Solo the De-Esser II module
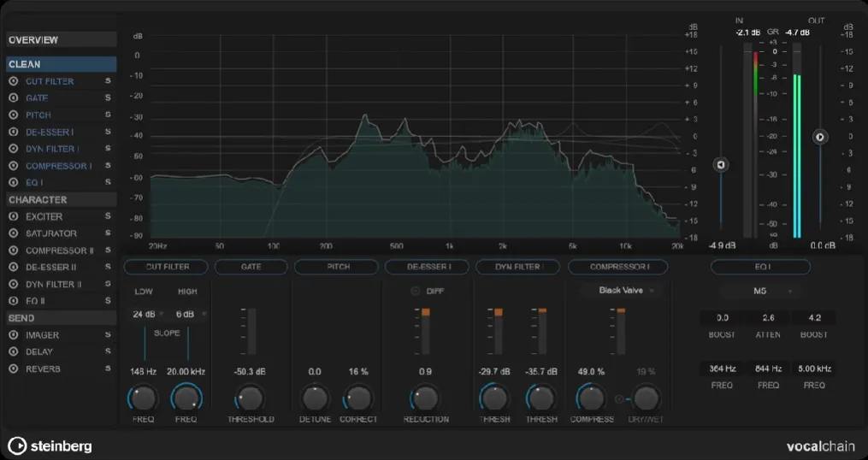The width and height of the screenshot is (868, 460). coord(108,268)
